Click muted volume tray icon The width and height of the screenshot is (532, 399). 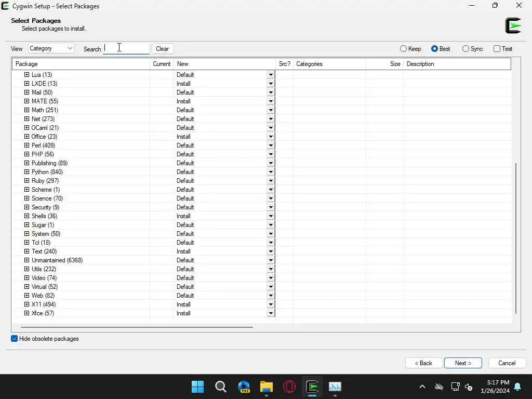[x=469, y=387]
